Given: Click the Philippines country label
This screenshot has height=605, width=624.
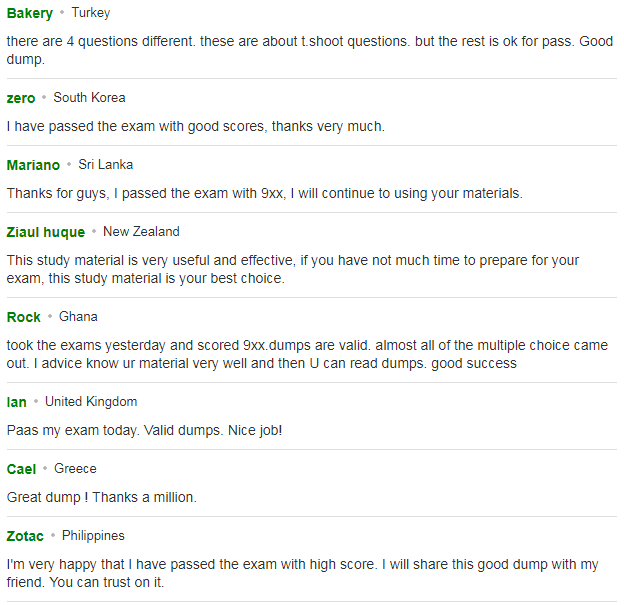Looking at the screenshot, I should 93,536.
